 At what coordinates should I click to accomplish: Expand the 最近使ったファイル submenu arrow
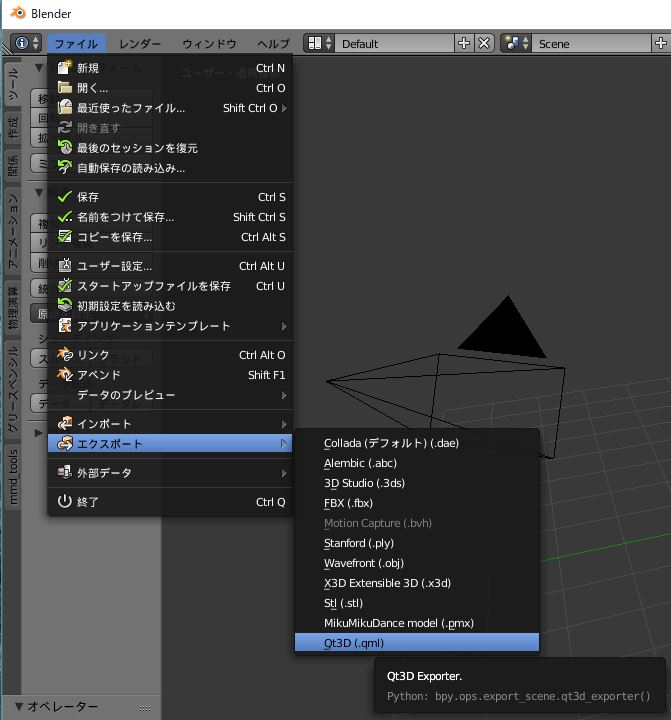coord(284,108)
